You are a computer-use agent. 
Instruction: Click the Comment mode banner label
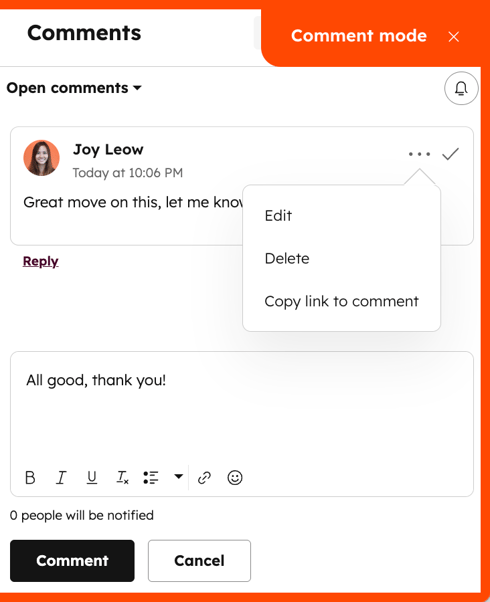pos(359,36)
